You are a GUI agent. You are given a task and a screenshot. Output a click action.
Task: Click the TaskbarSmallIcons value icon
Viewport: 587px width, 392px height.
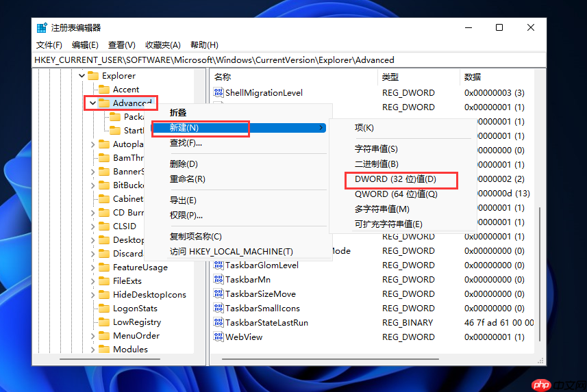click(x=218, y=309)
